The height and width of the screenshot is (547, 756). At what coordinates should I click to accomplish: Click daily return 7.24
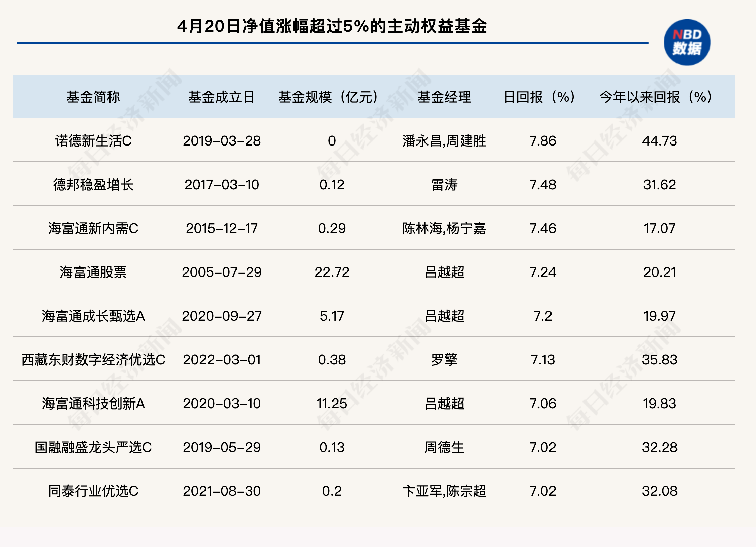click(543, 272)
